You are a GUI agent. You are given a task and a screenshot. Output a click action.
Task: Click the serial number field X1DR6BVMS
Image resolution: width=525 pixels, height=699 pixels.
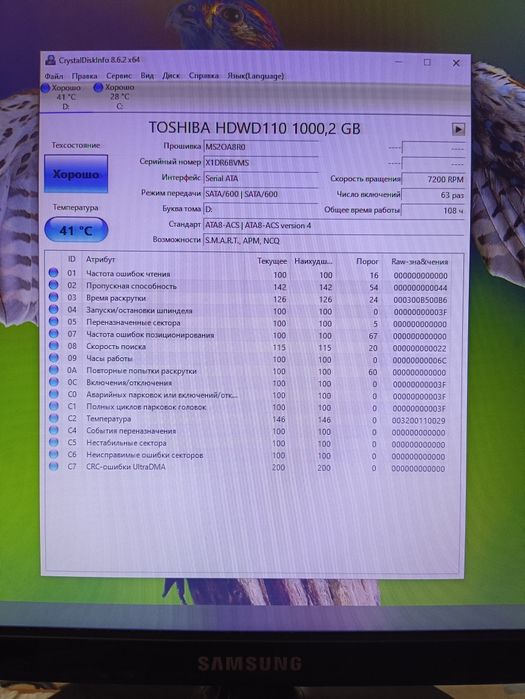point(261,163)
